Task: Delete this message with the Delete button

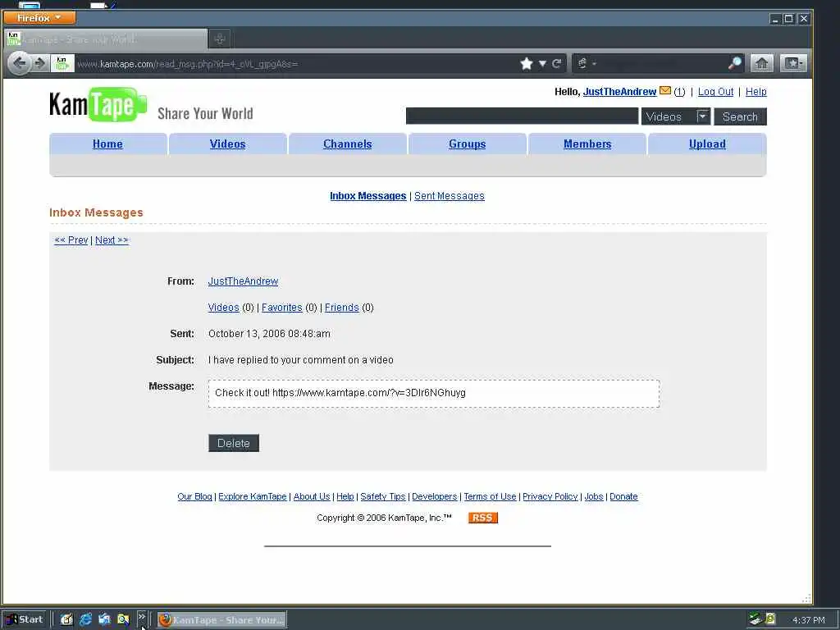Action: pos(234,443)
